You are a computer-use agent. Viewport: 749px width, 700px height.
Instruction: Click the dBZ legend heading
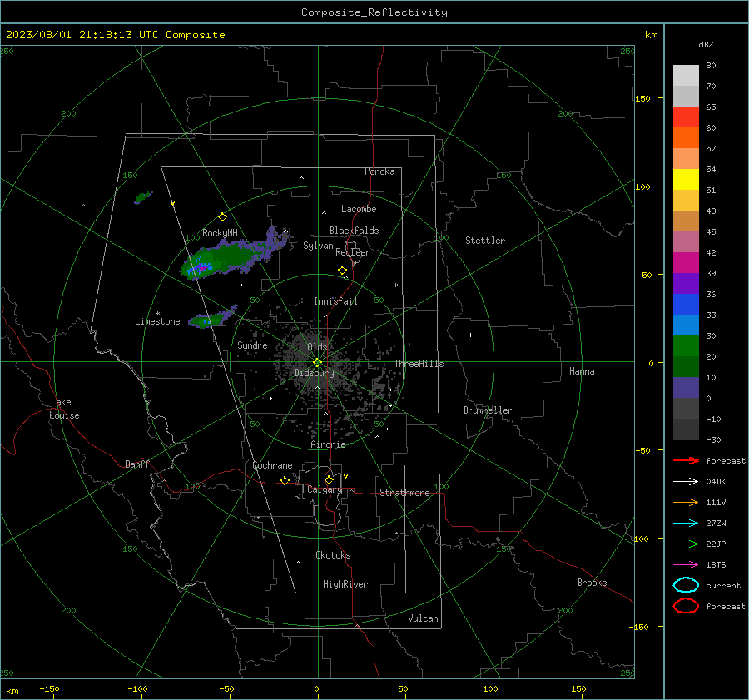(706, 44)
